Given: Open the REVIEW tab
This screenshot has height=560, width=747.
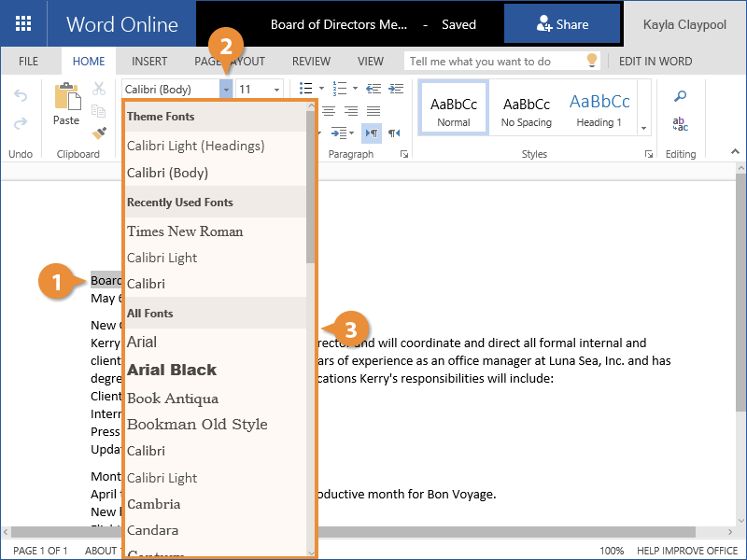Looking at the screenshot, I should pyautogui.click(x=311, y=62).
